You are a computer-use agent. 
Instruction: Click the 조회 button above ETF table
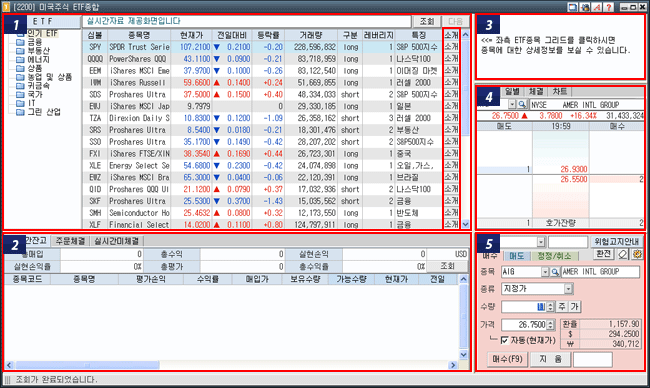pyautogui.click(x=427, y=22)
